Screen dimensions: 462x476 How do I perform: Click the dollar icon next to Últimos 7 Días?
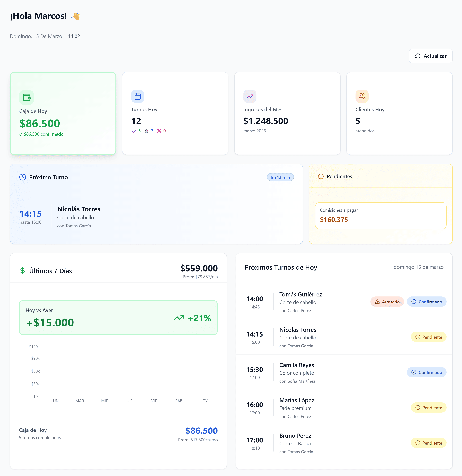[x=23, y=270]
